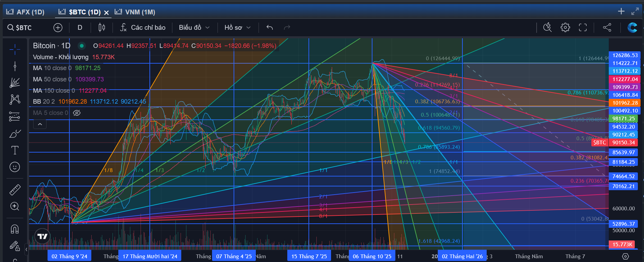The height and width of the screenshot is (262, 644).
Task: Click the blue C logo icon
Action: pos(632,27)
